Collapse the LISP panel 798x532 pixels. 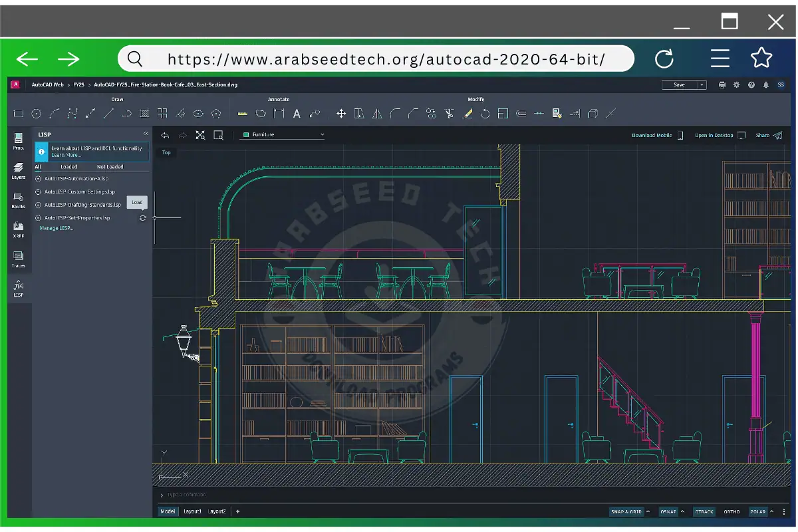click(x=146, y=134)
